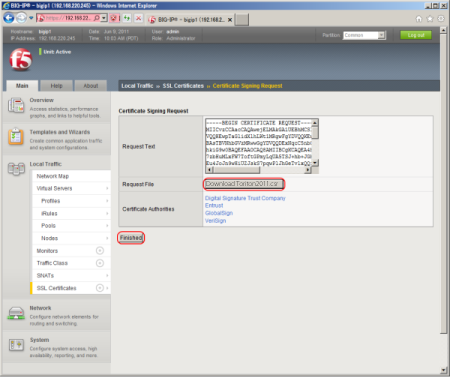Open the browser home icon
451x377 pixels.
coord(419,19)
